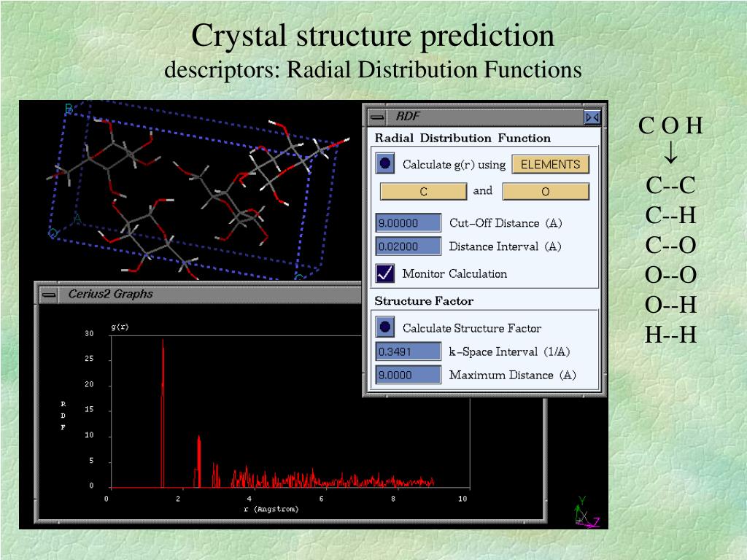Image resolution: width=747 pixels, height=560 pixels.
Task: Click the Cerius2 Graphs title bar
Action: click(209, 295)
